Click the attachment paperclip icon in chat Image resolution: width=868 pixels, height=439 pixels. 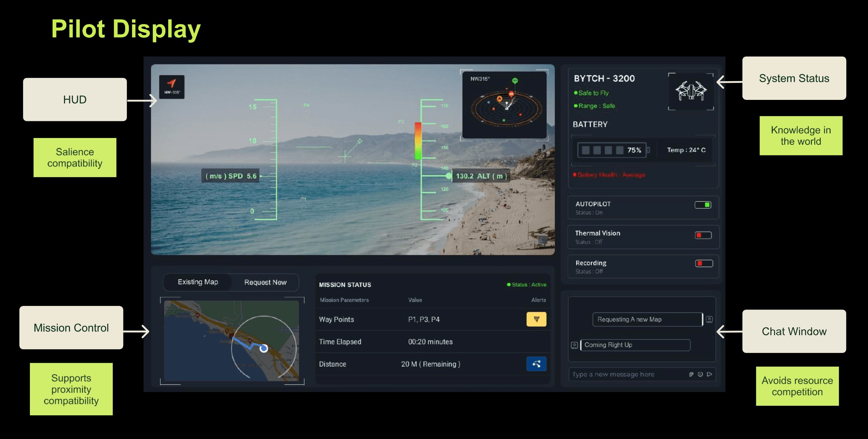(x=691, y=374)
